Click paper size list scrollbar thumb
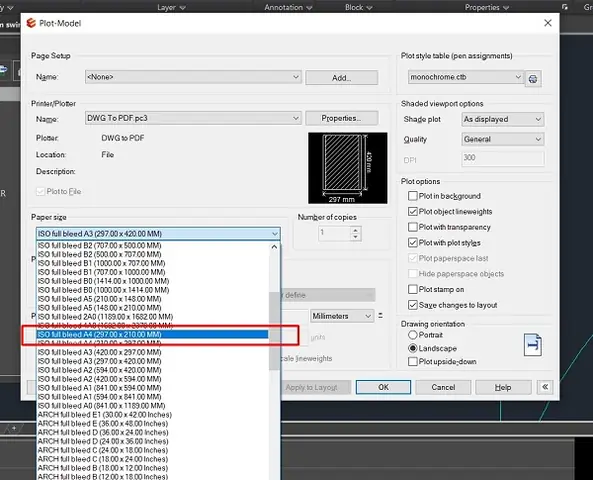The height and width of the screenshot is (480, 593). (x=274, y=331)
